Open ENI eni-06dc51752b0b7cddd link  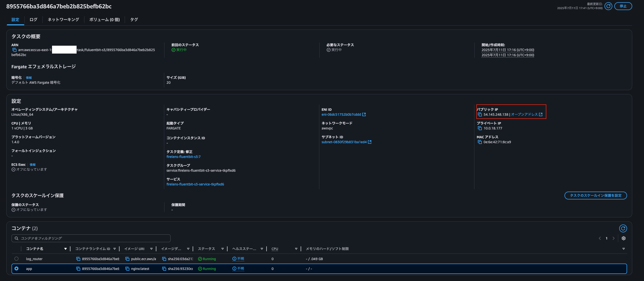(x=341, y=114)
